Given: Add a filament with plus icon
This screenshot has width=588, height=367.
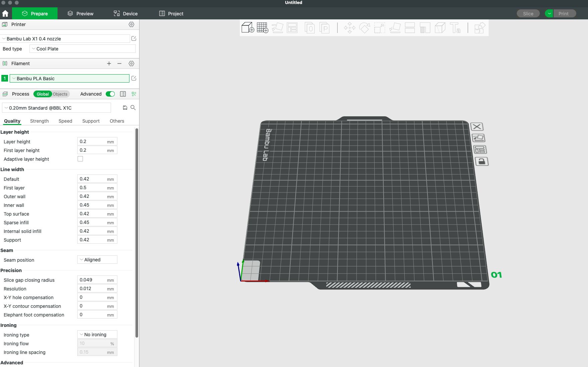Looking at the screenshot, I should point(109,64).
